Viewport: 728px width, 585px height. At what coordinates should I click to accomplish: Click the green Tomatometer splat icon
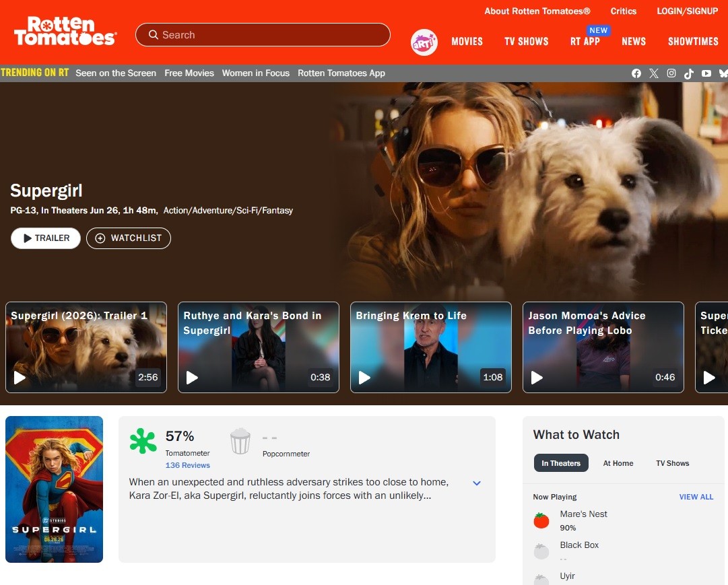(x=143, y=441)
